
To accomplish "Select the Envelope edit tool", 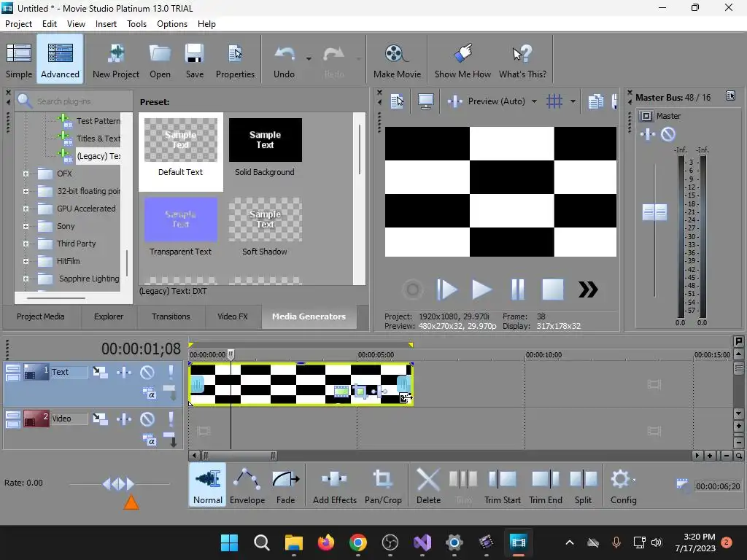I will [247, 485].
